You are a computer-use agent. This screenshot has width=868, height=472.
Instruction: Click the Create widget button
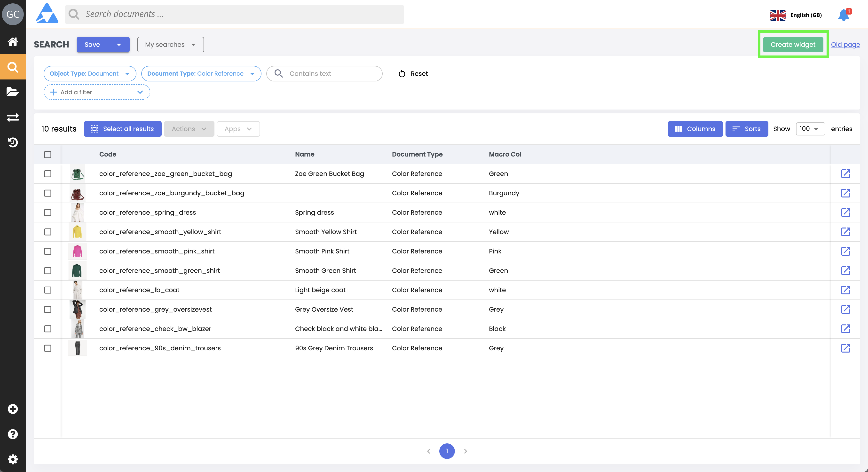[x=793, y=45]
